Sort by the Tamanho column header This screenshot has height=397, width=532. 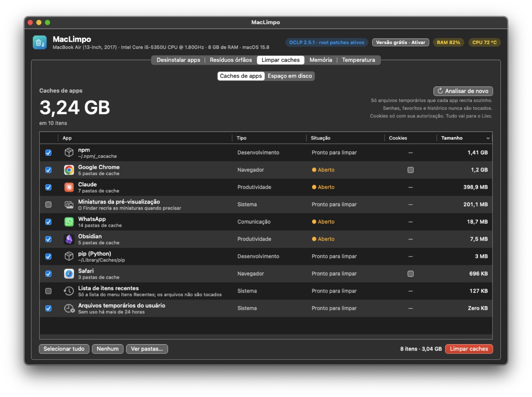464,138
